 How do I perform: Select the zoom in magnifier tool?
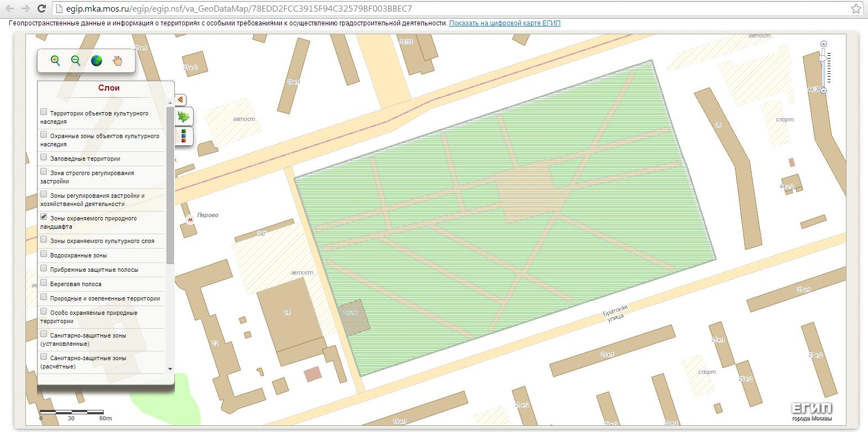(x=55, y=60)
